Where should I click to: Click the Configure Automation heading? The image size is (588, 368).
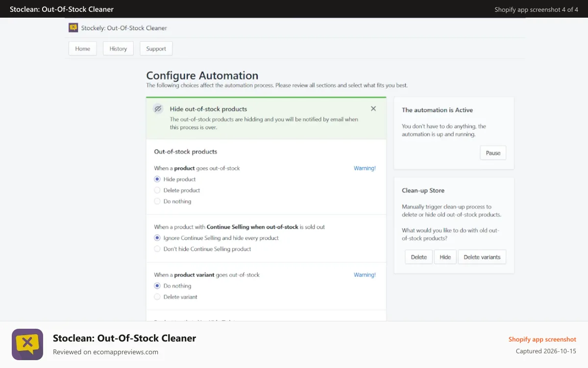(x=202, y=76)
